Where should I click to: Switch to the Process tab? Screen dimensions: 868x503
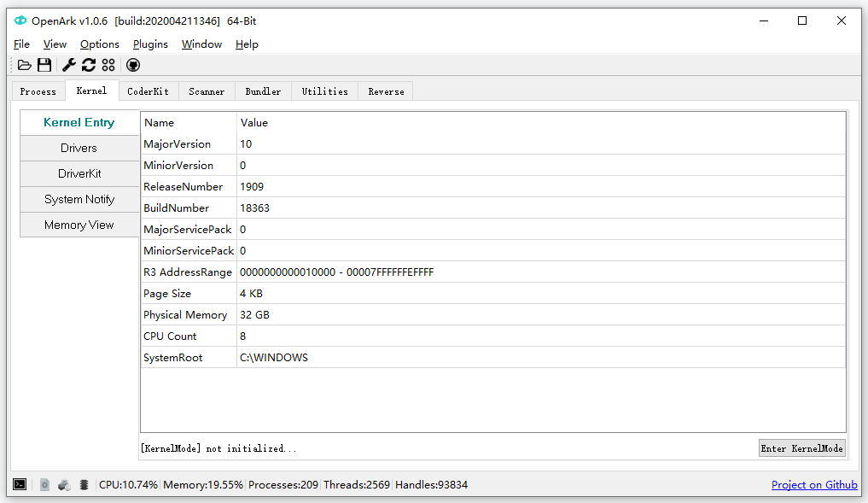click(x=38, y=91)
